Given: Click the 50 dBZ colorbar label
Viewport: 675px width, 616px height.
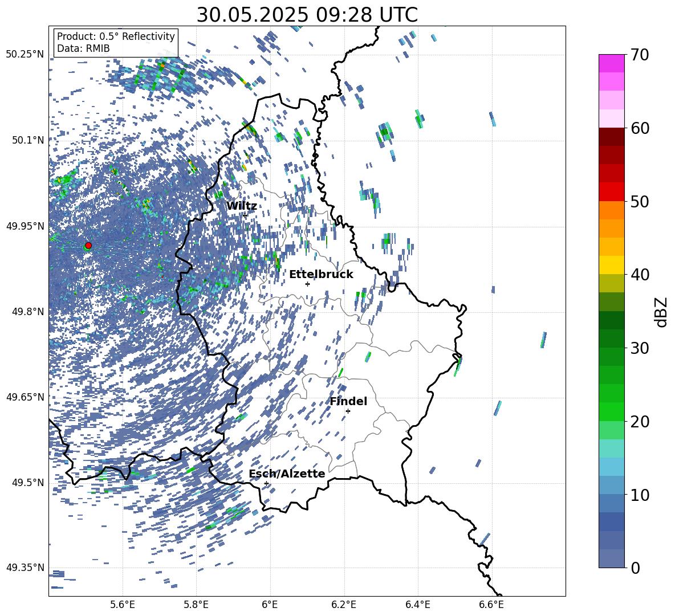Looking at the screenshot, I should tap(640, 202).
